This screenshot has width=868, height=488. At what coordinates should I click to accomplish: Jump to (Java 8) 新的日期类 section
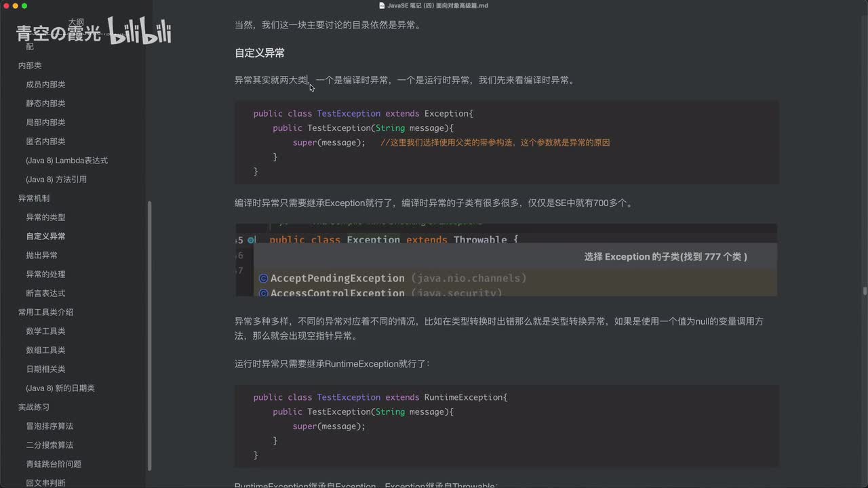(x=60, y=388)
